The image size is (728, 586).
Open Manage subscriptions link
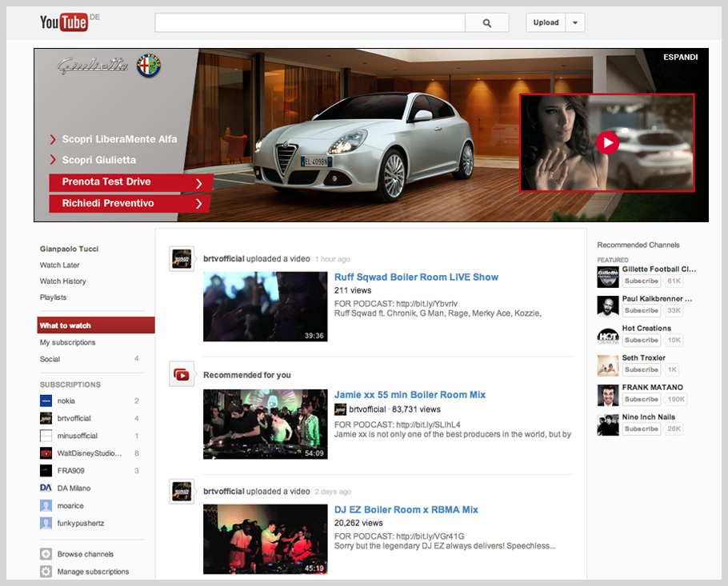click(94, 572)
